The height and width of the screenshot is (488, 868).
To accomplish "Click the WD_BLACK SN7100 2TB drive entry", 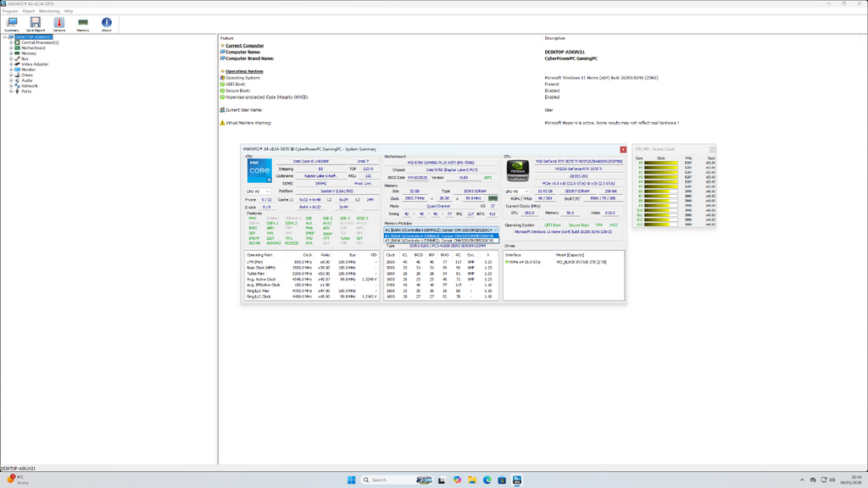I will tap(581, 262).
